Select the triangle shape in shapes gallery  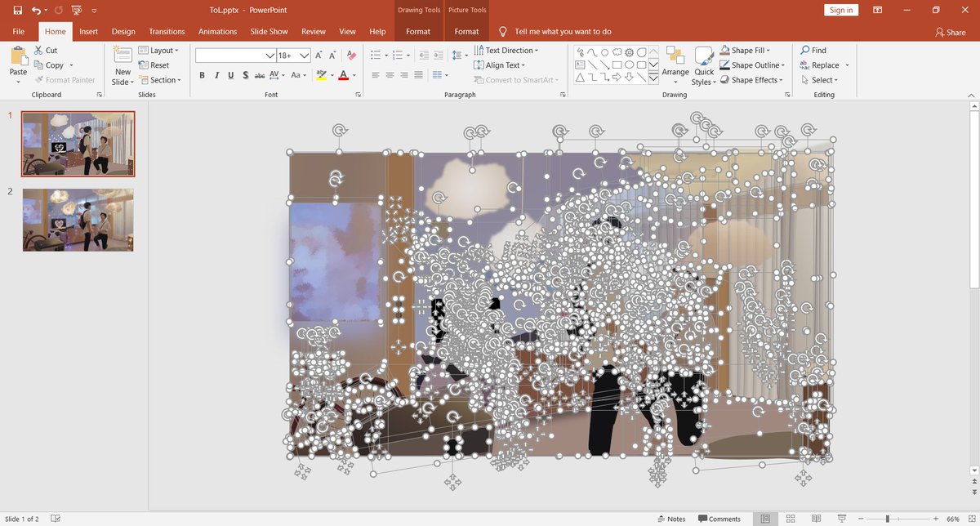(x=580, y=78)
